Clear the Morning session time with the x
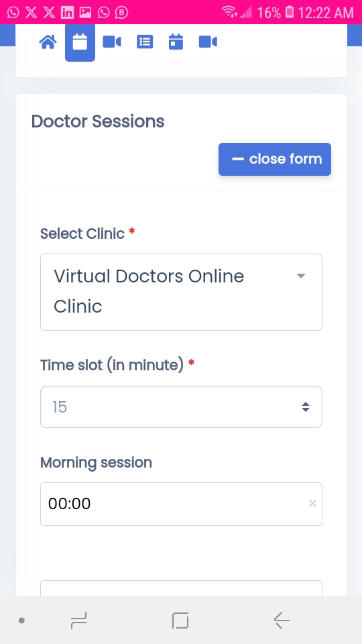This screenshot has width=362, height=644. point(312,504)
